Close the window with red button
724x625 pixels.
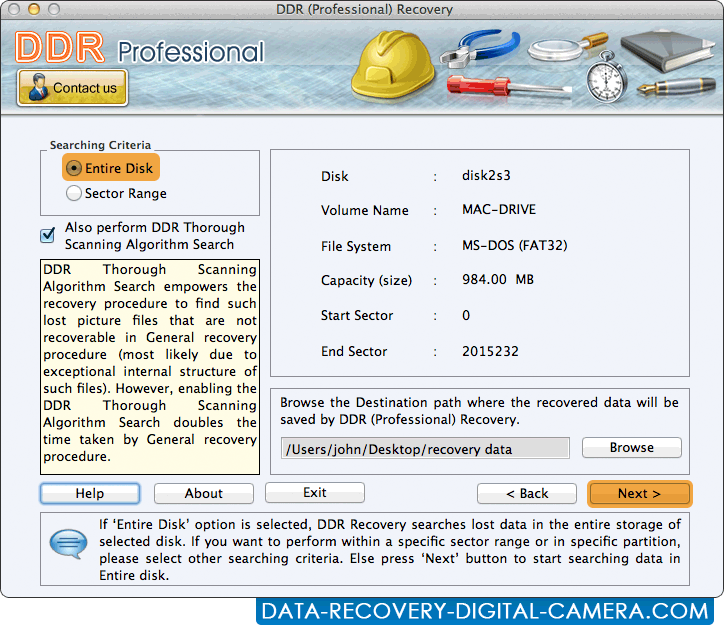(x=14, y=9)
